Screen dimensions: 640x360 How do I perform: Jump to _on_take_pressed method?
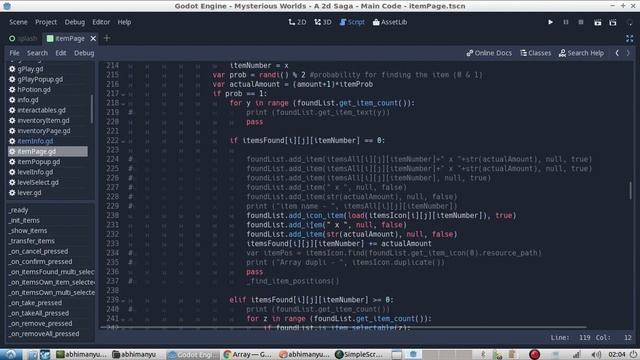click(x=36, y=303)
